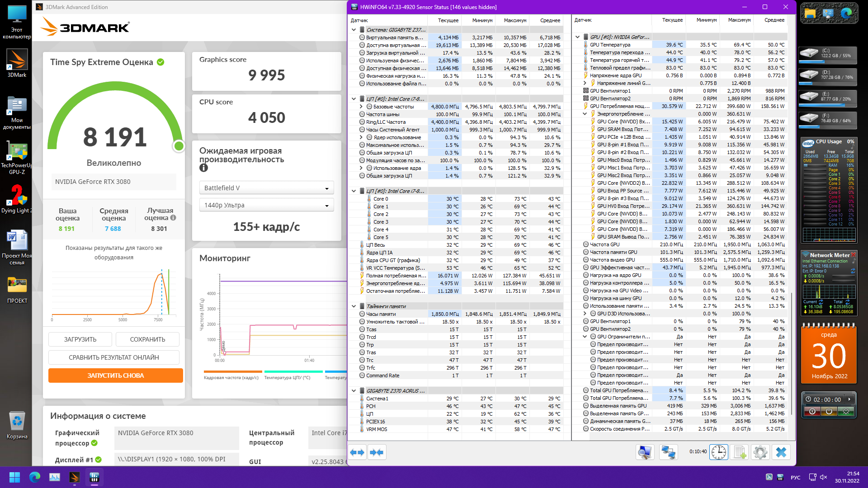Click the ЗАПУСТИТЬ СНОВА orange button
Viewport: 868px width, 488px height.
[x=115, y=375]
